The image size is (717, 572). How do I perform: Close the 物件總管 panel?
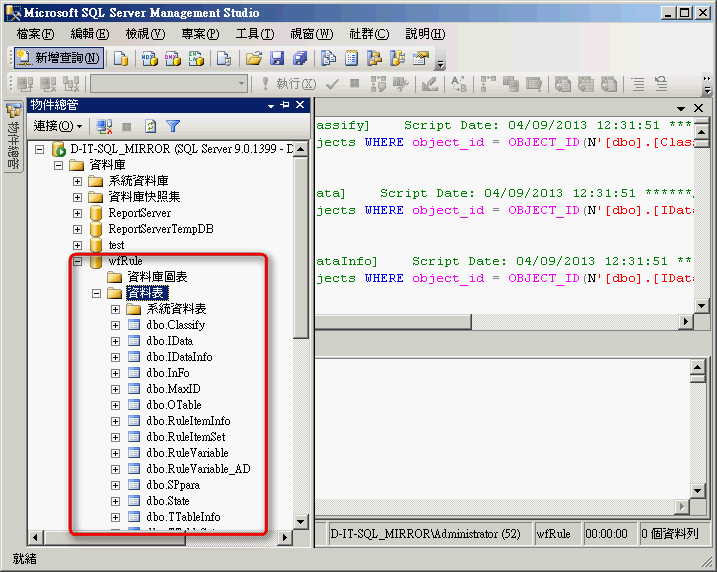click(300, 105)
